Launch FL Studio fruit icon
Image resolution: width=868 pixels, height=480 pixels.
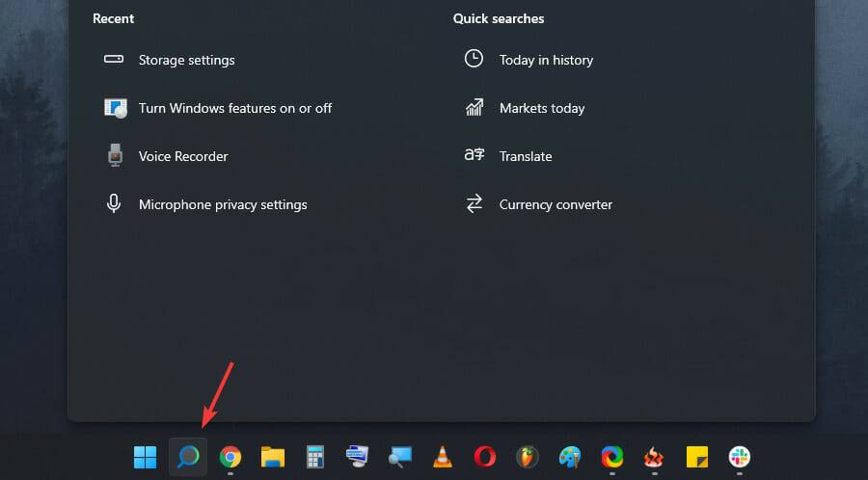(x=528, y=457)
